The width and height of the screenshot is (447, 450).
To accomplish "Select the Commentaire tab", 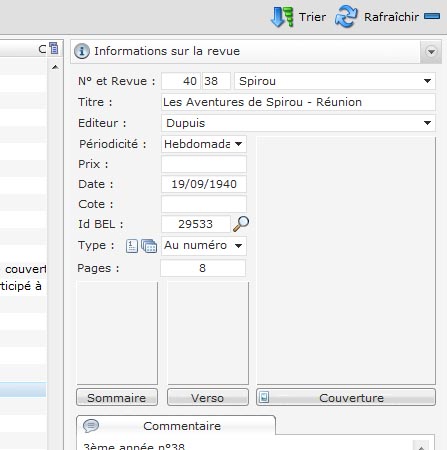I will click(x=176, y=426).
